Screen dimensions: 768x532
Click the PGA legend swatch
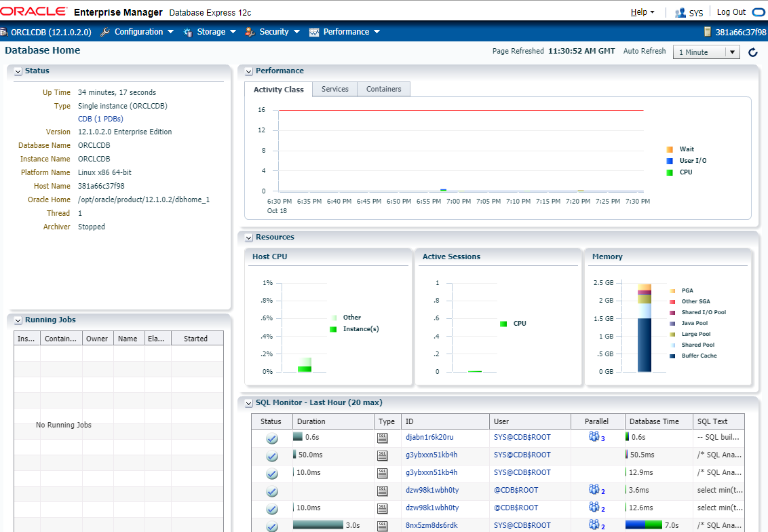point(672,290)
